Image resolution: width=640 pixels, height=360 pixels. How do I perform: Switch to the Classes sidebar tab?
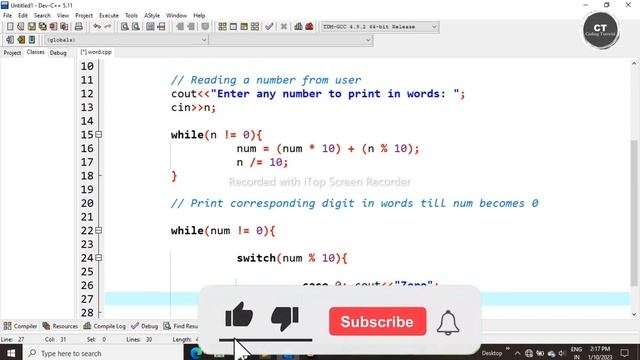36,52
